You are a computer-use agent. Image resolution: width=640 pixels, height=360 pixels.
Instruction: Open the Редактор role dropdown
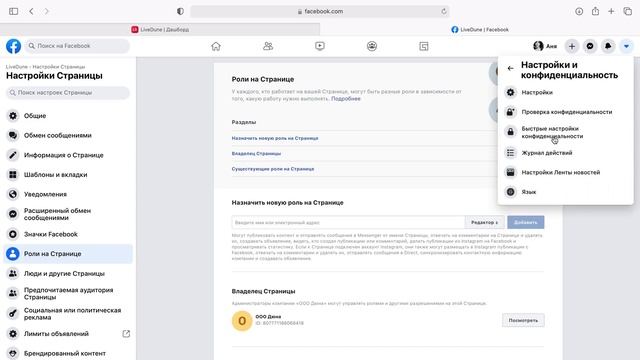click(x=485, y=222)
